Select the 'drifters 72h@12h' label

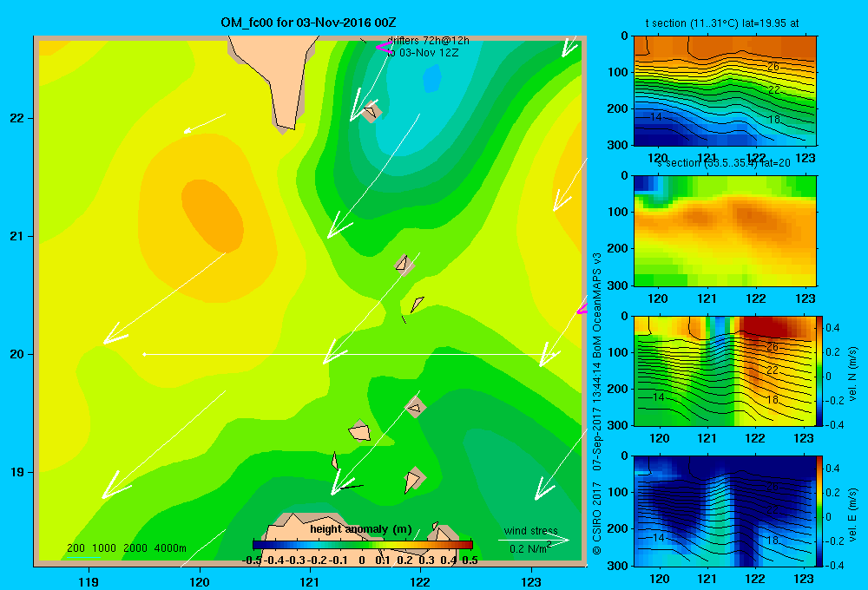[x=429, y=41]
